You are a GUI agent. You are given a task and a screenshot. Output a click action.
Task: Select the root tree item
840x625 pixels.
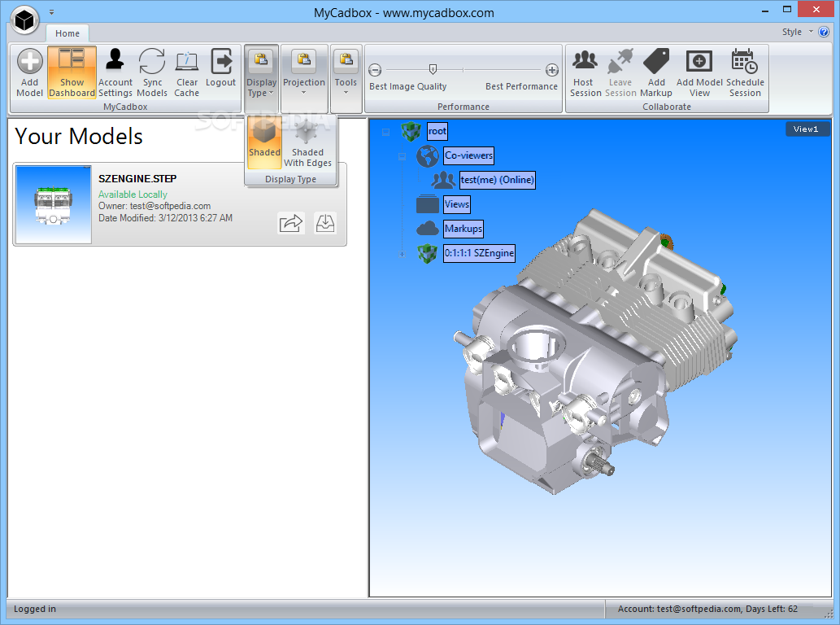437,131
